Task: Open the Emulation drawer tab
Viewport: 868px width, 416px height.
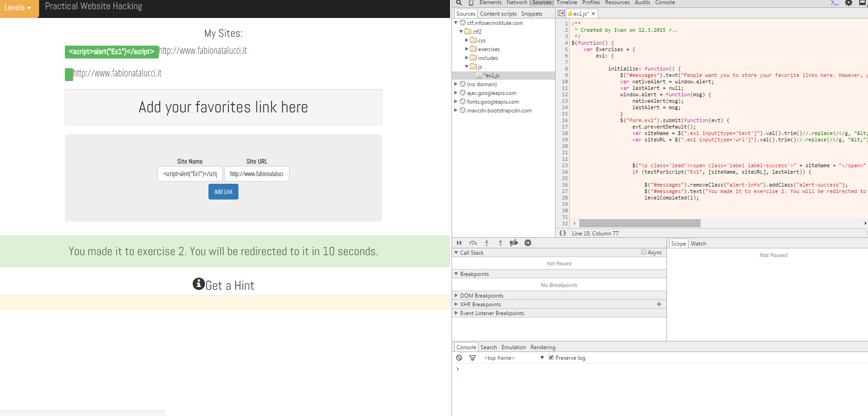Action: (x=514, y=347)
